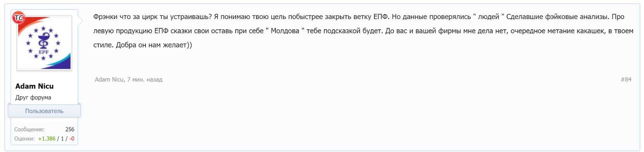Click the speech-bubble pointer beside the avatar

click(x=80, y=21)
